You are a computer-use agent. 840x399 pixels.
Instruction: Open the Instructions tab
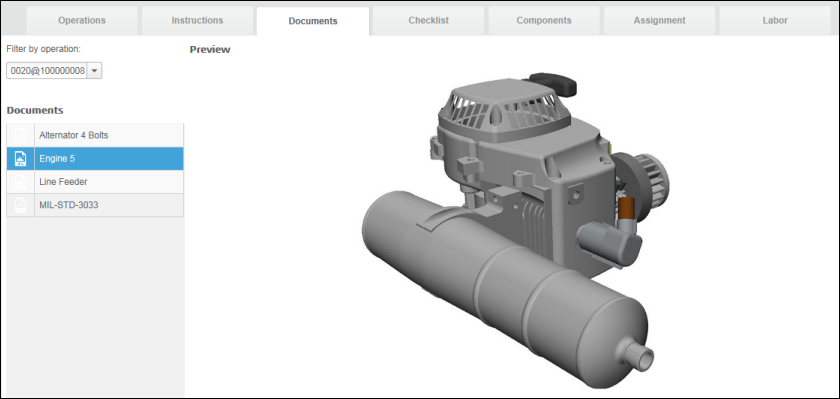197,20
